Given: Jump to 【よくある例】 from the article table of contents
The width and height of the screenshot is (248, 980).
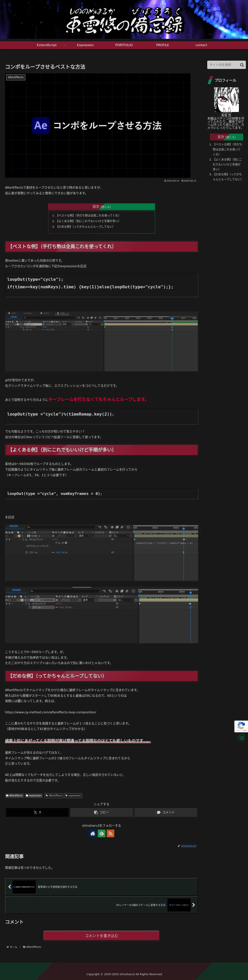Looking at the screenshot, I should (88, 221).
